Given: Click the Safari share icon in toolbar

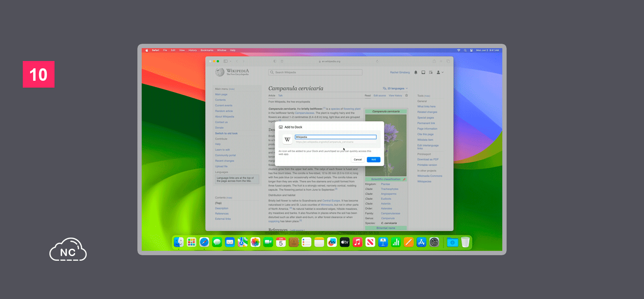Looking at the screenshot, I should [x=434, y=61].
